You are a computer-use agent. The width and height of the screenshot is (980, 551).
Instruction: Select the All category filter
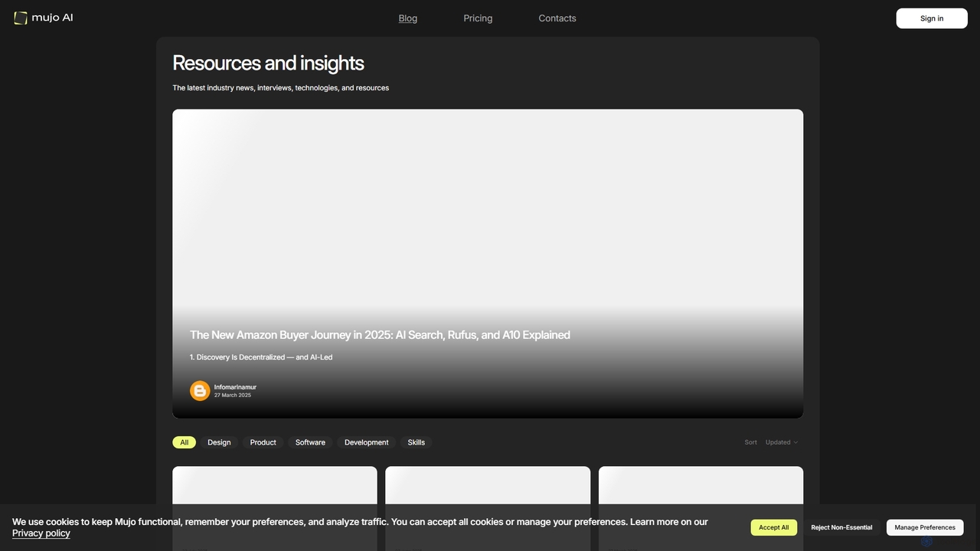(185, 442)
